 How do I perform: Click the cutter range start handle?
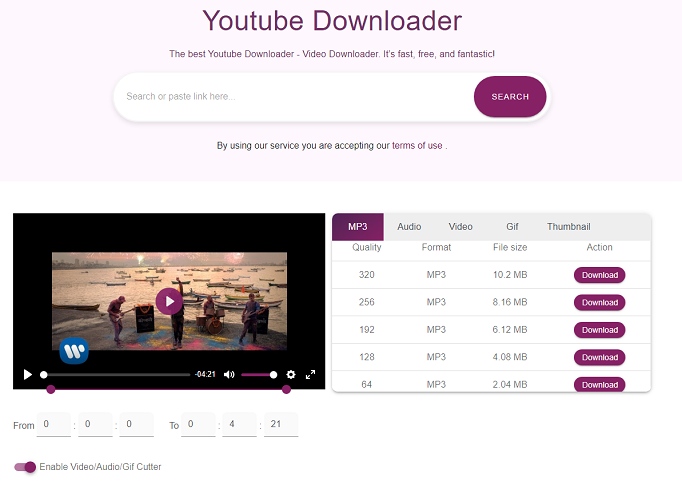click(51, 389)
